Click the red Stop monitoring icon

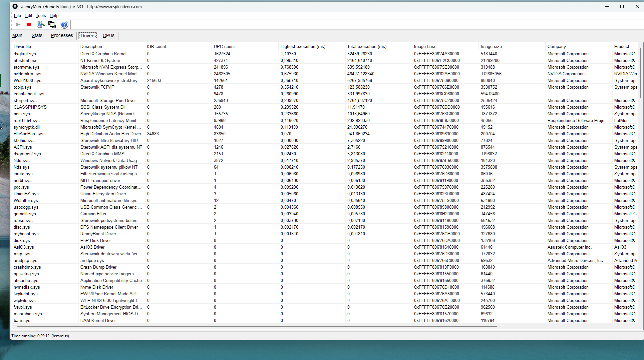(29, 25)
